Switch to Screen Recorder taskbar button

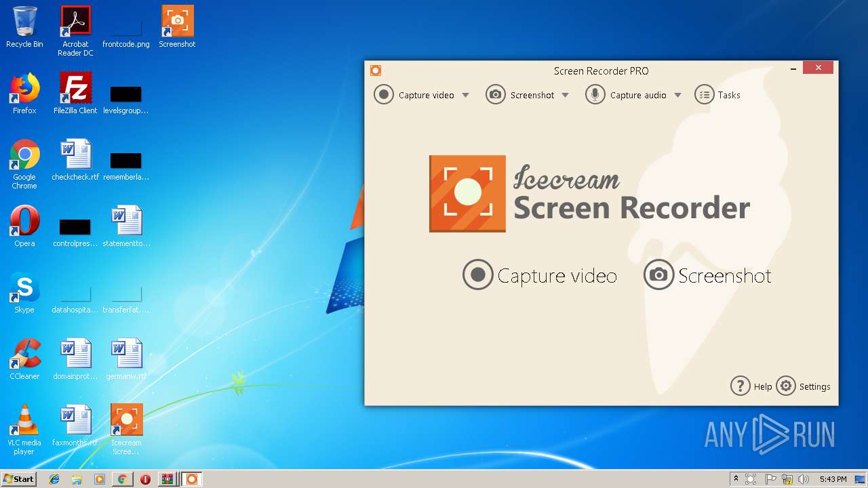pos(191,479)
